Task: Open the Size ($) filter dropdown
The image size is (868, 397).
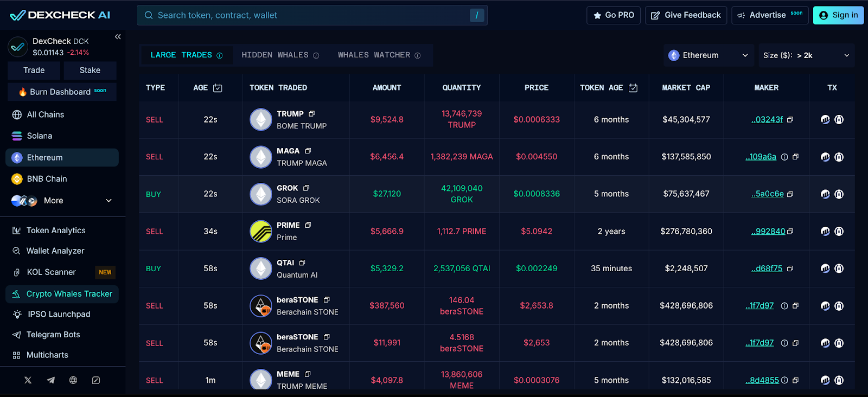Action: 806,55
